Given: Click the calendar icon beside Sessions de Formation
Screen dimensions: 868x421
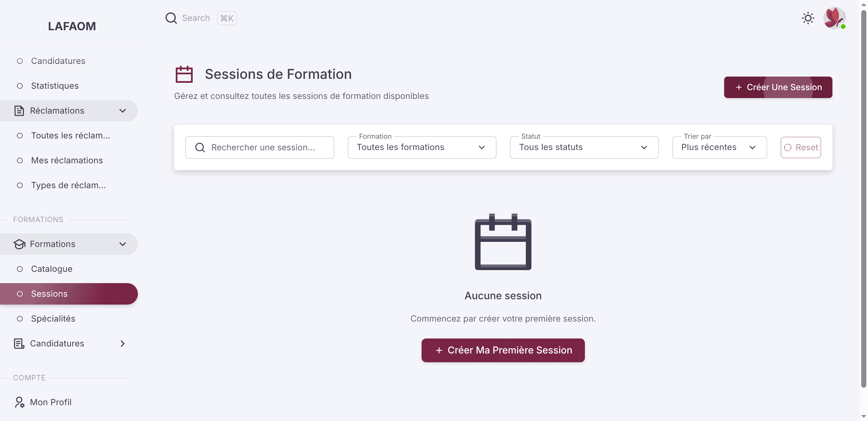Looking at the screenshot, I should click(x=184, y=74).
